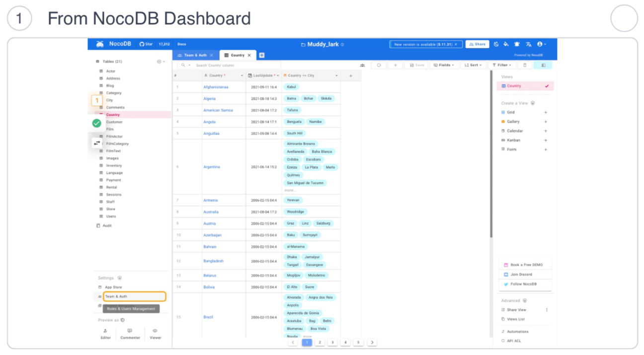The height and width of the screenshot is (355, 644).
Task: Click Book a Free DEMO
Action: pos(525,265)
